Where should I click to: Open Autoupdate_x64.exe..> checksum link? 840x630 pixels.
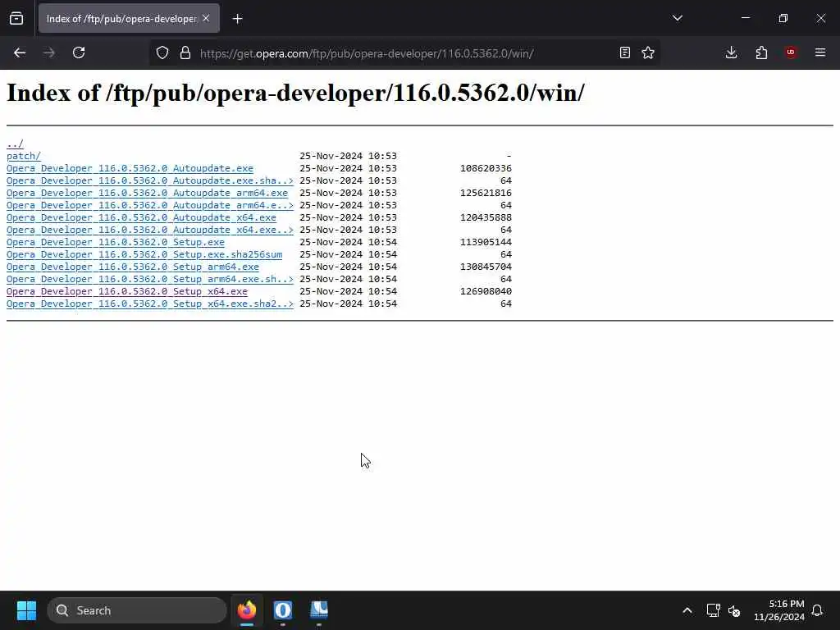(150, 230)
